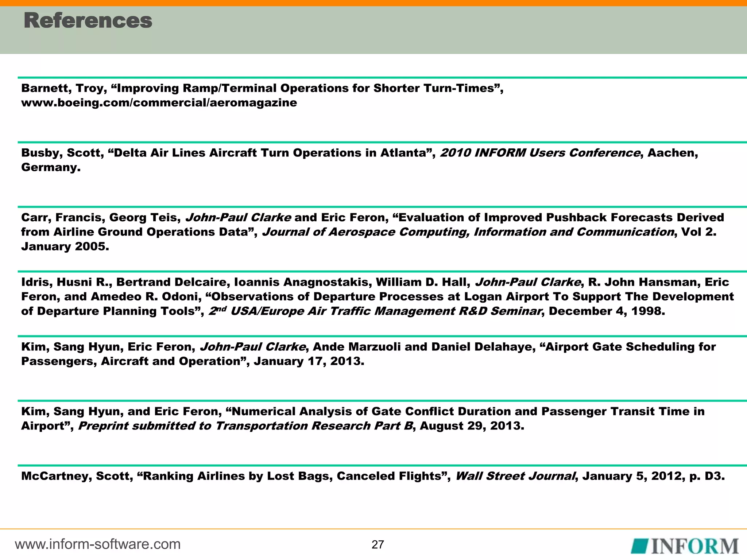
Task: Click the orange top border strip
Action: [x=373, y=3]
